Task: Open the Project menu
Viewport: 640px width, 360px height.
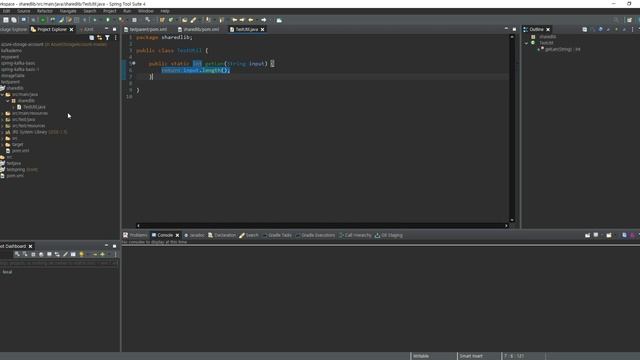Action: click(109, 11)
